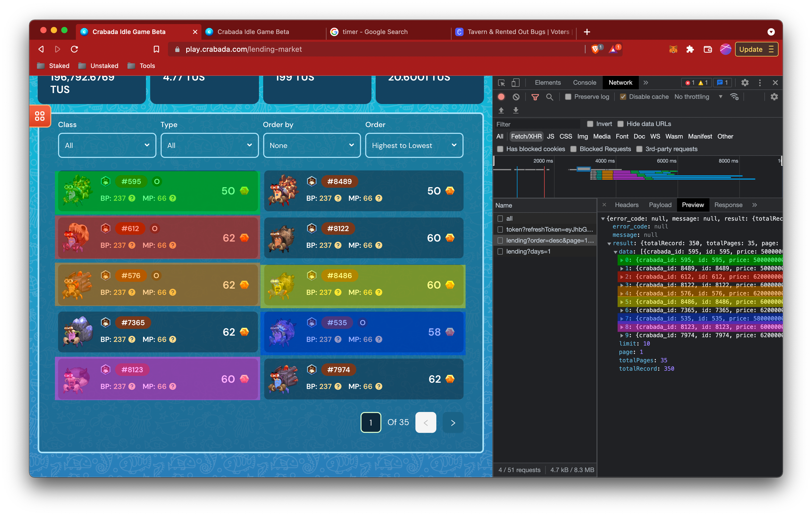The image size is (812, 516).
Task: Switch to the timer - Google Search tab
Action: coord(388,32)
